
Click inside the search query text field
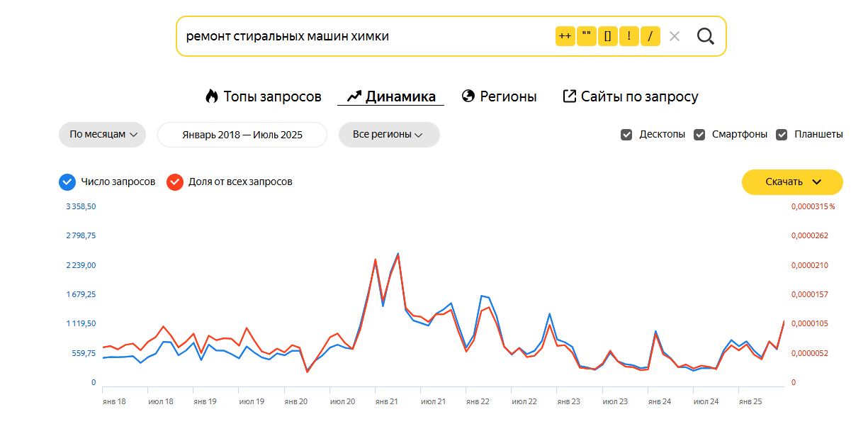(x=365, y=36)
